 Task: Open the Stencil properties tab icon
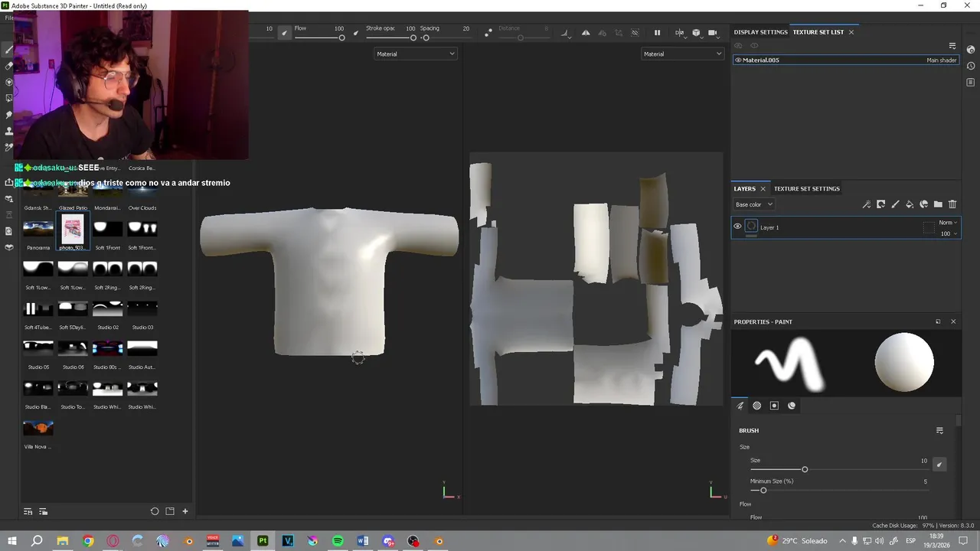click(774, 406)
